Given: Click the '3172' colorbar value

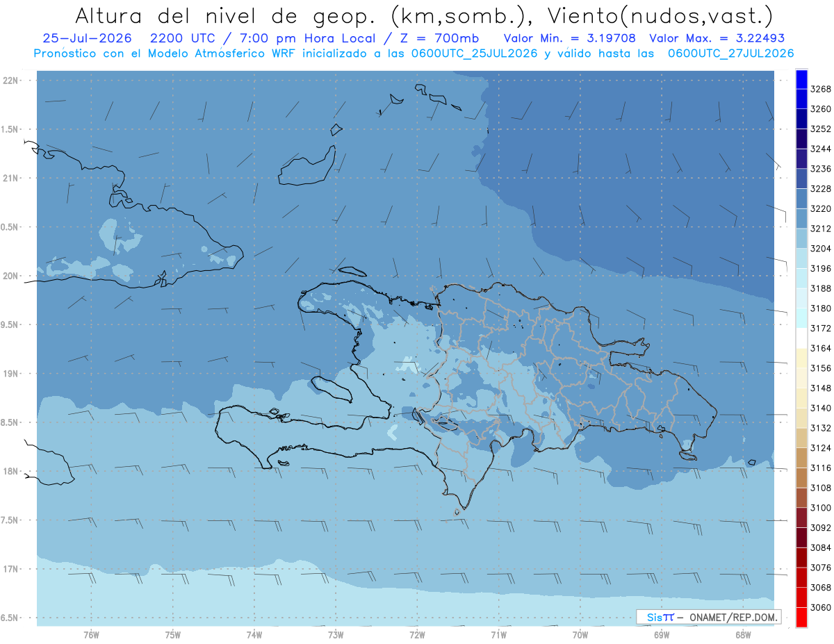Looking at the screenshot, I should click(x=821, y=328).
